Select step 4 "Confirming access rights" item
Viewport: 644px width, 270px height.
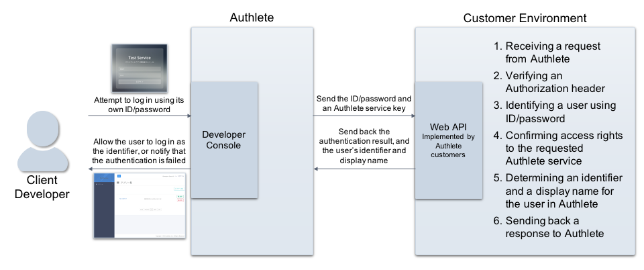[558, 148]
